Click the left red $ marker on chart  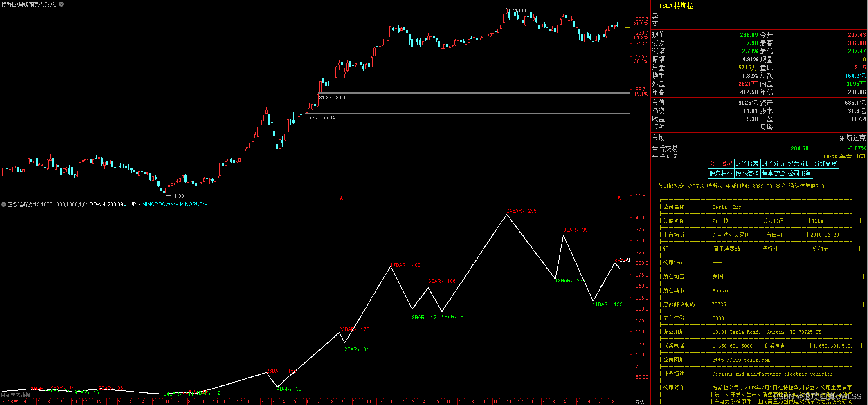point(342,198)
